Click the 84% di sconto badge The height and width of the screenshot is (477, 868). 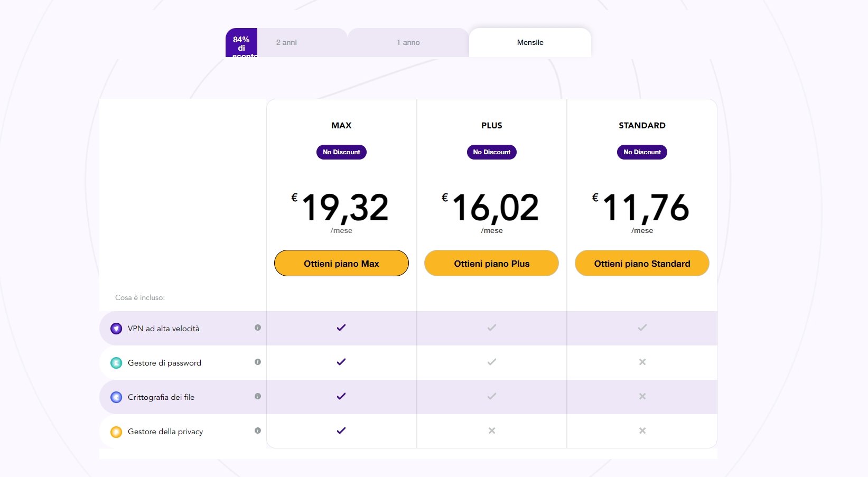pyautogui.click(x=241, y=43)
